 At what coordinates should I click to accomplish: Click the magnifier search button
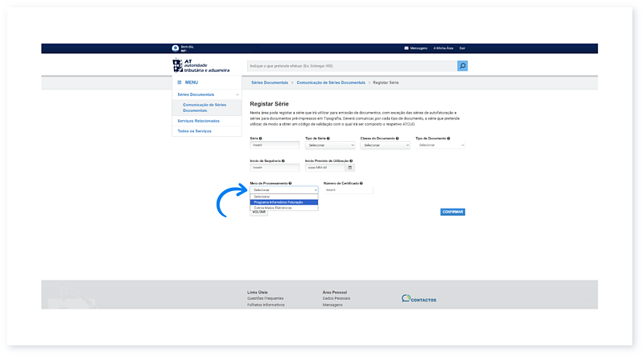point(462,66)
